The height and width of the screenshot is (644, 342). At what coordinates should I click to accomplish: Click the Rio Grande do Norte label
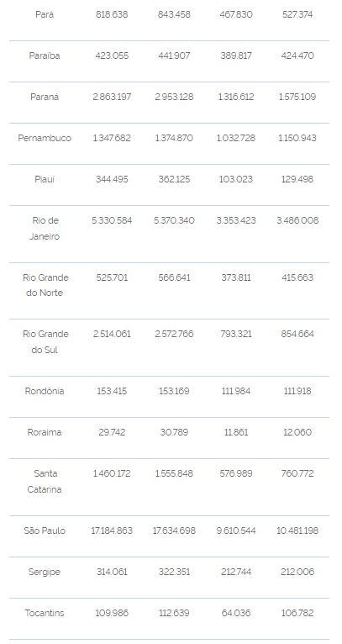pos(45,285)
